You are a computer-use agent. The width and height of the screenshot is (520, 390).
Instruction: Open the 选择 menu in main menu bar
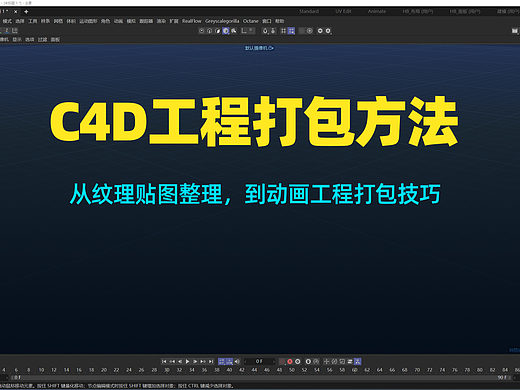pos(20,21)
